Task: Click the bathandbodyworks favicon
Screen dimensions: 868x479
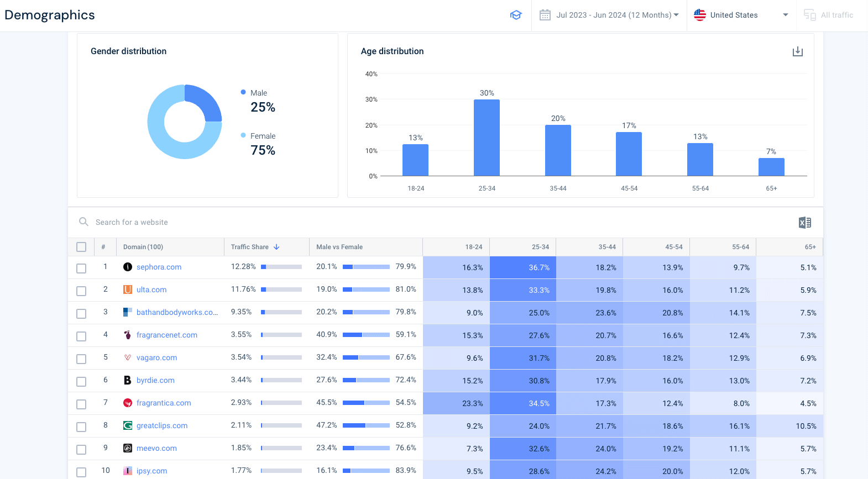Action: tap(128, 312)
